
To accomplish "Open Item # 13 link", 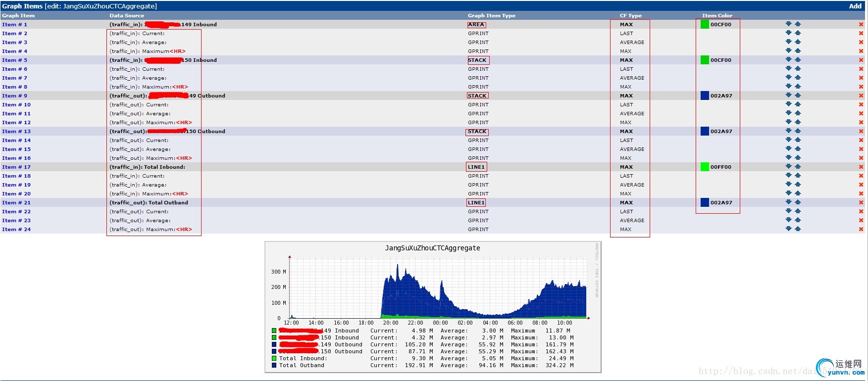I will [x=16, y=131].
